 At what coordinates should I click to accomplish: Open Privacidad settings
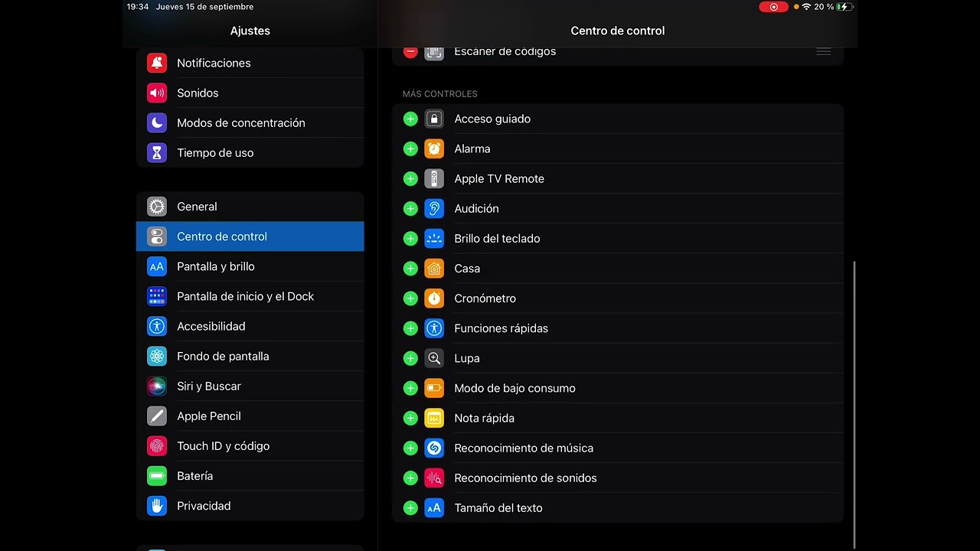click(250, 505)
